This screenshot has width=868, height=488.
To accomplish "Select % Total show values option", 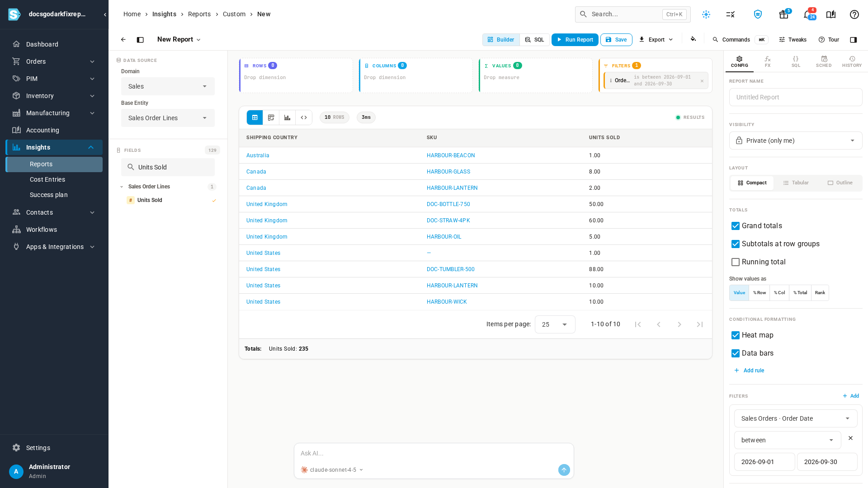I will pyautogui.click(x=800, y=293).
